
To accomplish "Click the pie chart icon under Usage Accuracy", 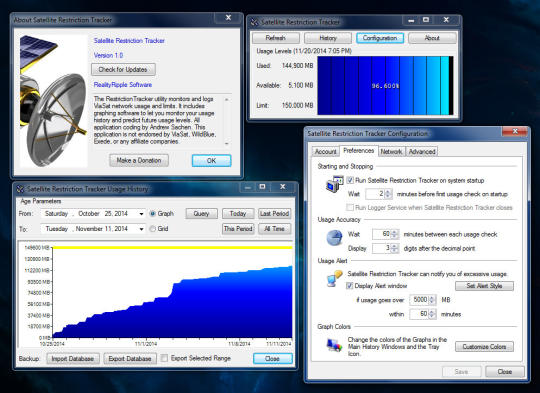I will pyautogui.click(x=334, y=238).
